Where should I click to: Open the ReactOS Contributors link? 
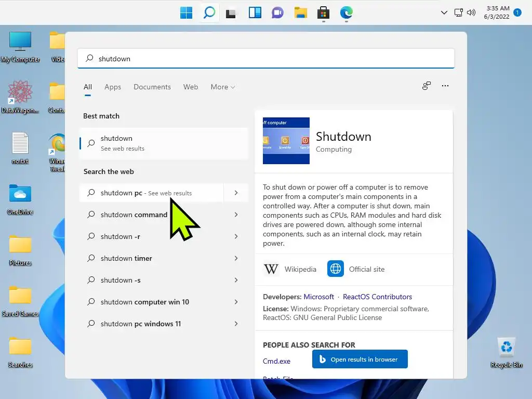tap(377, 297)
